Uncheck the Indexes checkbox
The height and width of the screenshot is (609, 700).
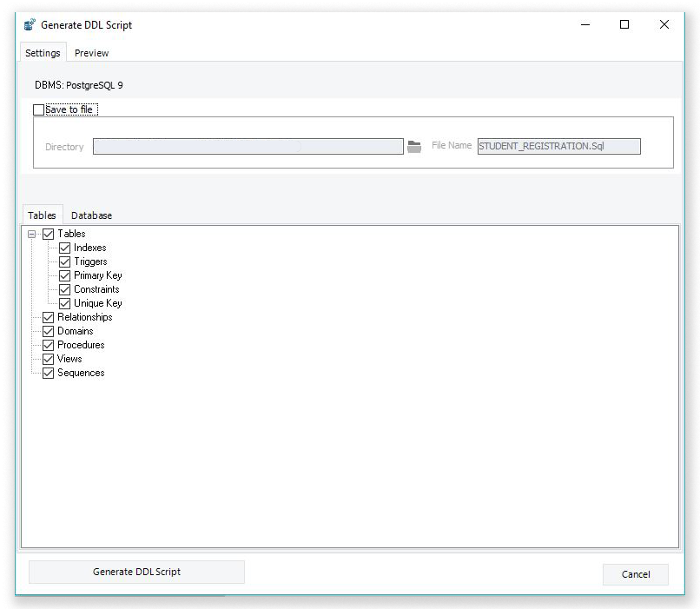tap(65, 248)
